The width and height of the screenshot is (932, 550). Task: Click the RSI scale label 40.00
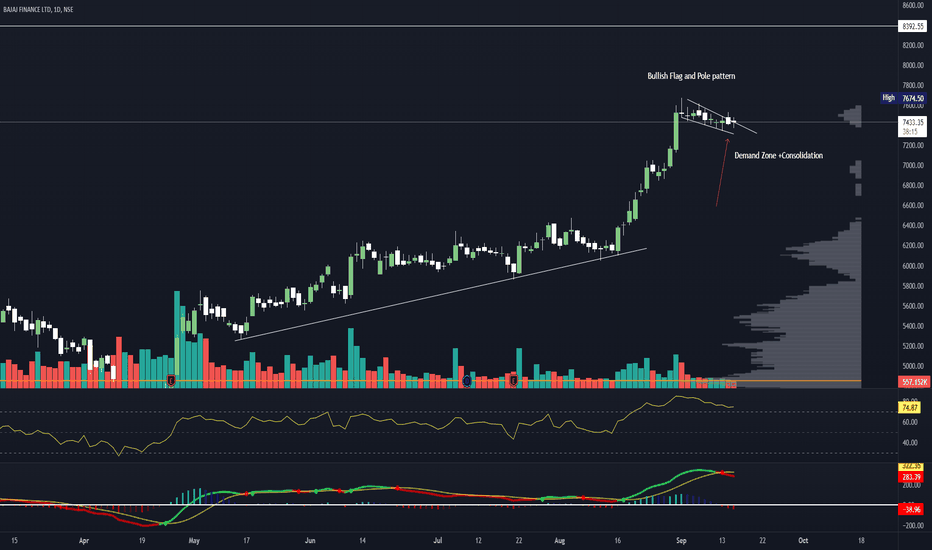coord(910,443)
